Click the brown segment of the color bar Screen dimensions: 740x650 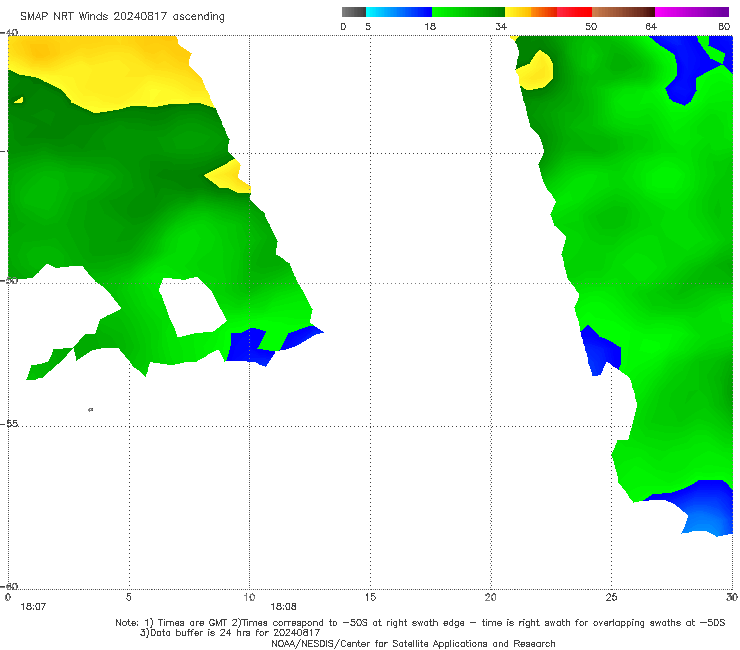click(623, 12)
